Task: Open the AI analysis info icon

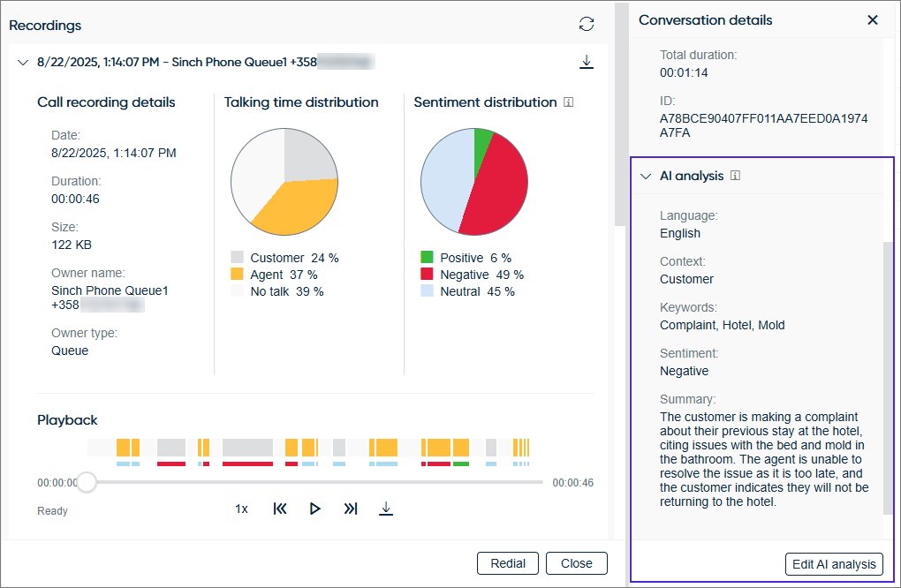Action: pos(736,176)
